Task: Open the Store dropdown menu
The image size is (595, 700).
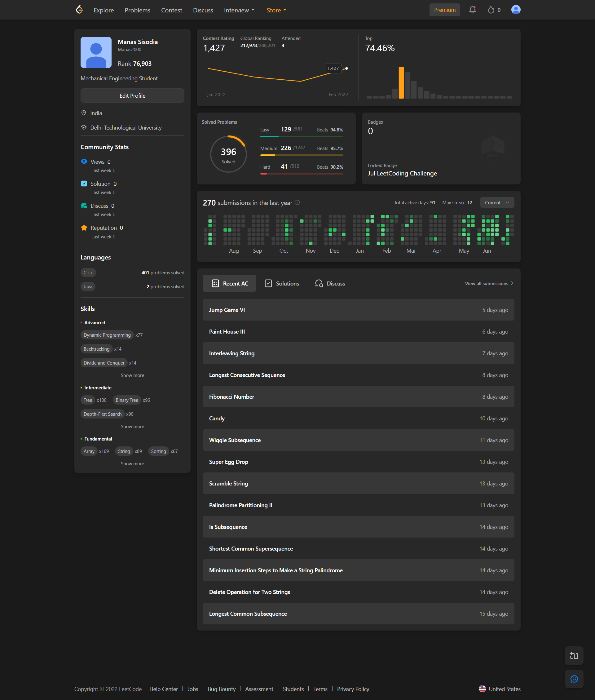Action: (x=276, y=10)
